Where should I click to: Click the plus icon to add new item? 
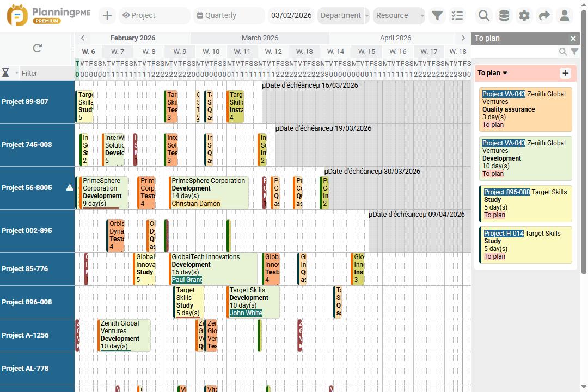(x=107, y=15)
